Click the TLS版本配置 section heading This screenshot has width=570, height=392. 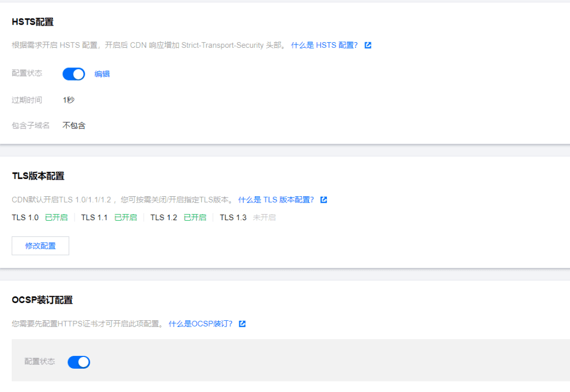click(38, 176)
